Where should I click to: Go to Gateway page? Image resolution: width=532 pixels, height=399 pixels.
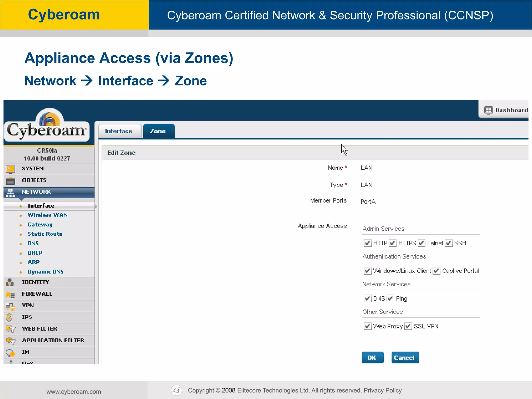tap(40, 225)
